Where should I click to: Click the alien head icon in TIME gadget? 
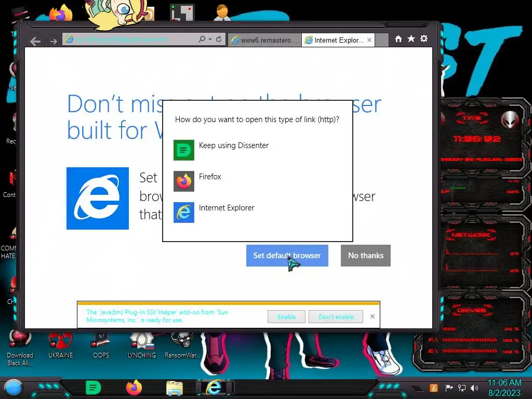(x=510, y=119)
